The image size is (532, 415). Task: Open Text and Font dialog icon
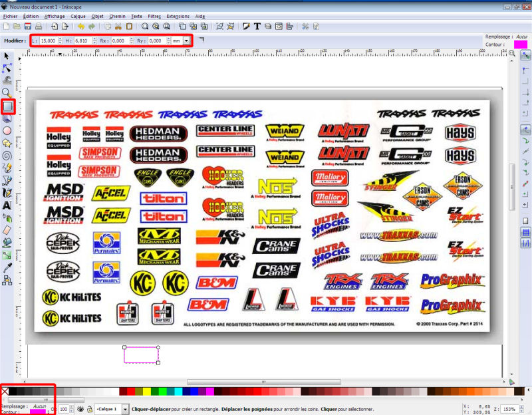[257, 26]
